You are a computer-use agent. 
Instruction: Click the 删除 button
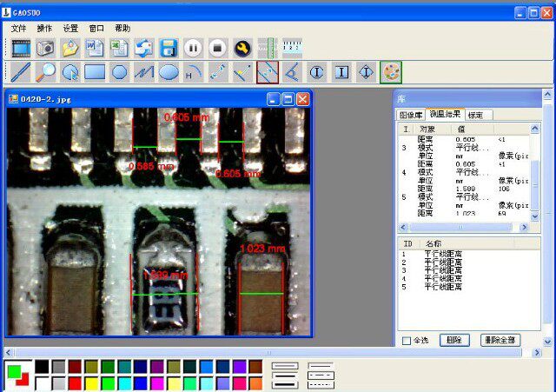point(454,340)
